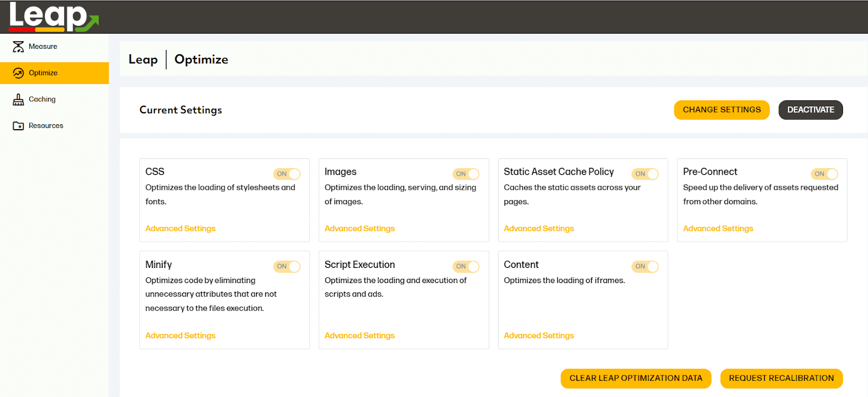Viewport: 868px width, 397px height.
Task: Click the Caching broom icon in sidebar
Action: 18,99
